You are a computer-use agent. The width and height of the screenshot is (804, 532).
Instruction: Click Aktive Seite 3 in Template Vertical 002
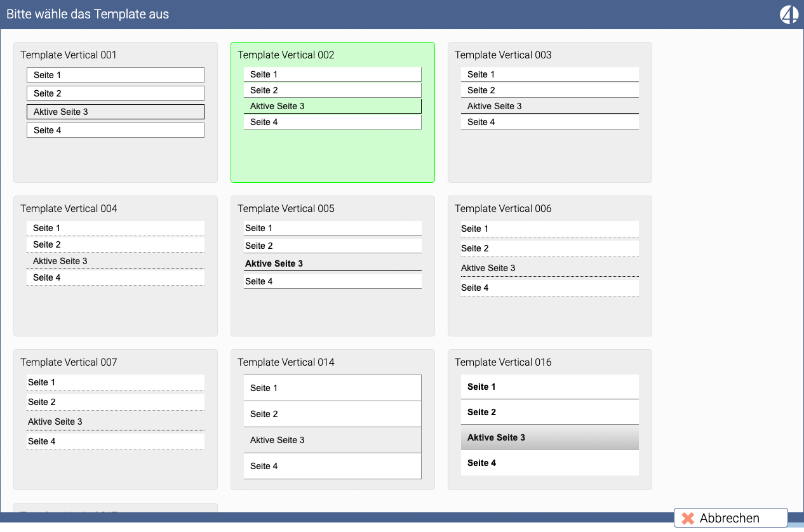[x=333, y=106]
